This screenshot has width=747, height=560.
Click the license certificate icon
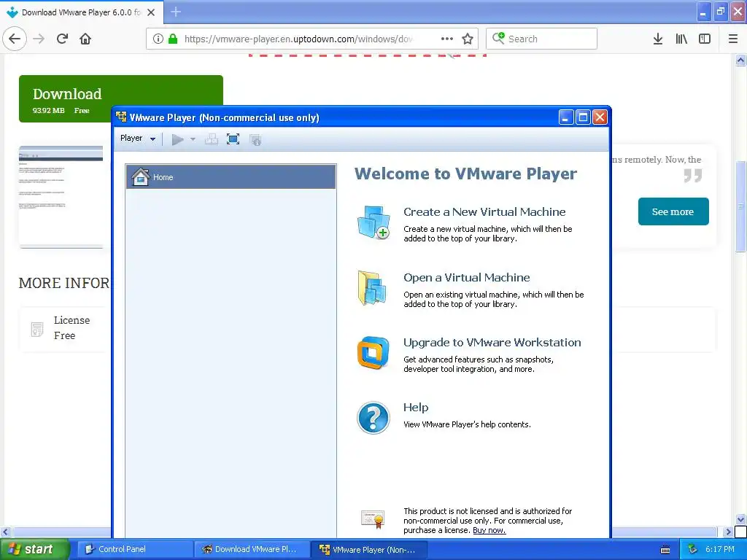[x=373, y=519]
